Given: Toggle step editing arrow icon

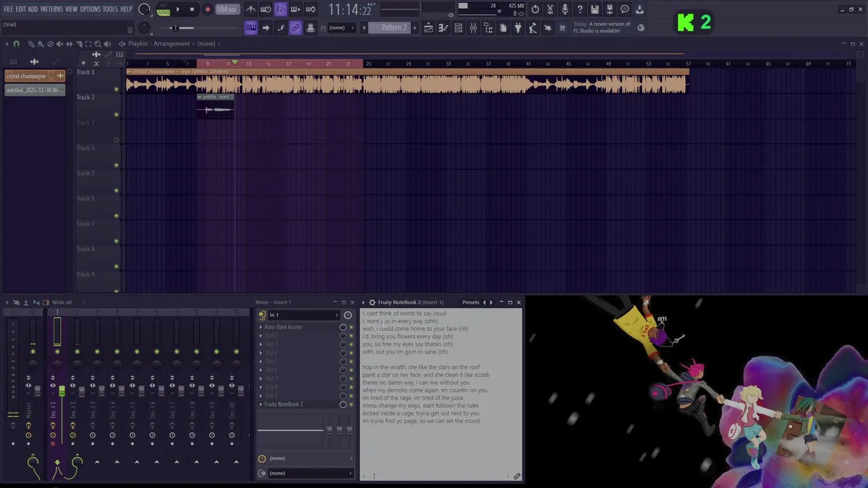Looking at the screenshot, I should pyautogui.click(x=265, y=28).
